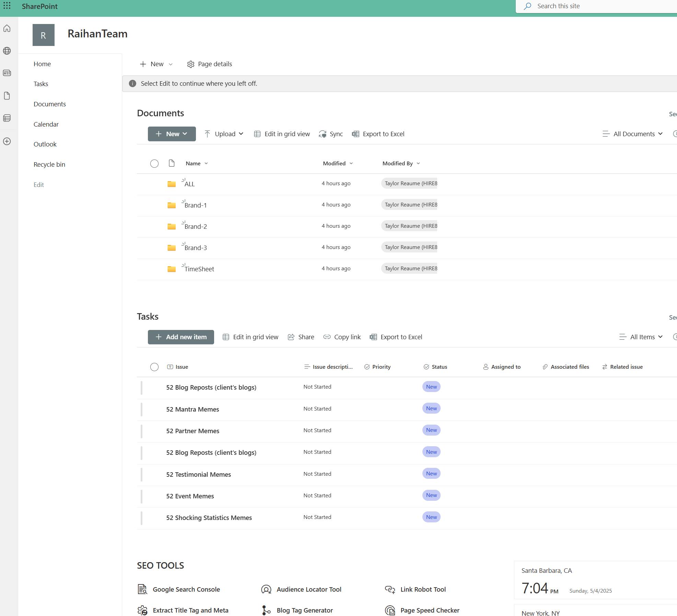
Task: Click the Google Search Console icon
Action: pos(142,589)
